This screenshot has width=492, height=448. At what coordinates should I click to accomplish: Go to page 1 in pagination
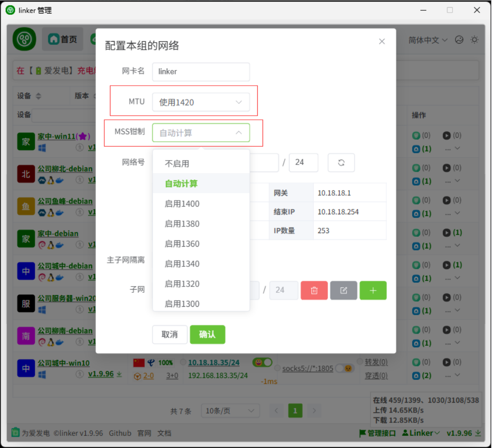click(x=295, y=411)
